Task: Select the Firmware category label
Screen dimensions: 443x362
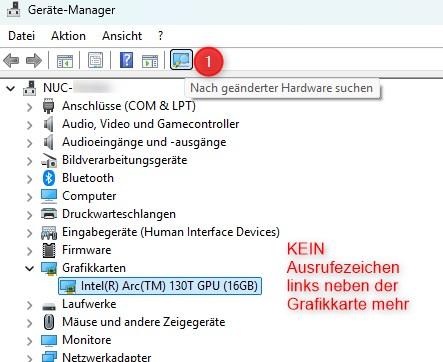Action: point(87,250)
